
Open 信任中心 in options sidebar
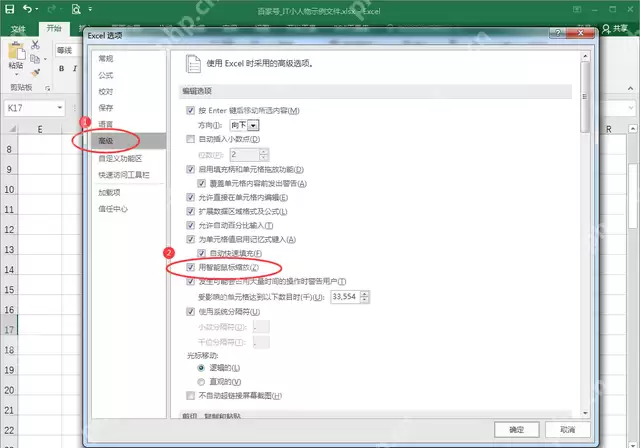113,209
